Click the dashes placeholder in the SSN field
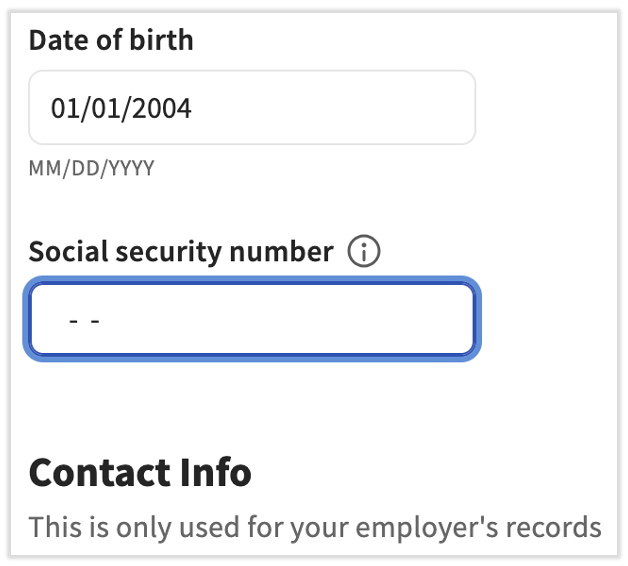The height and width of the screenshot is (566, 628). point(85,321)
